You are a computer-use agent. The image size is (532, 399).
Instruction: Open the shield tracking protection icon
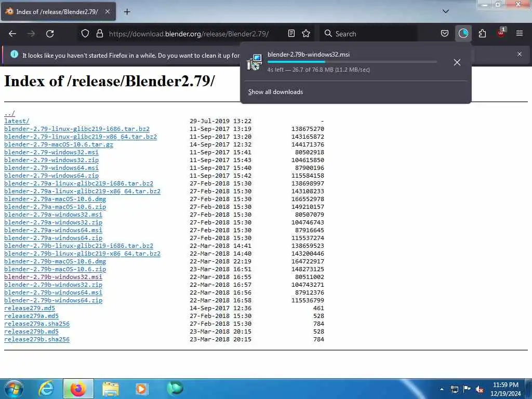pos(85,34)
